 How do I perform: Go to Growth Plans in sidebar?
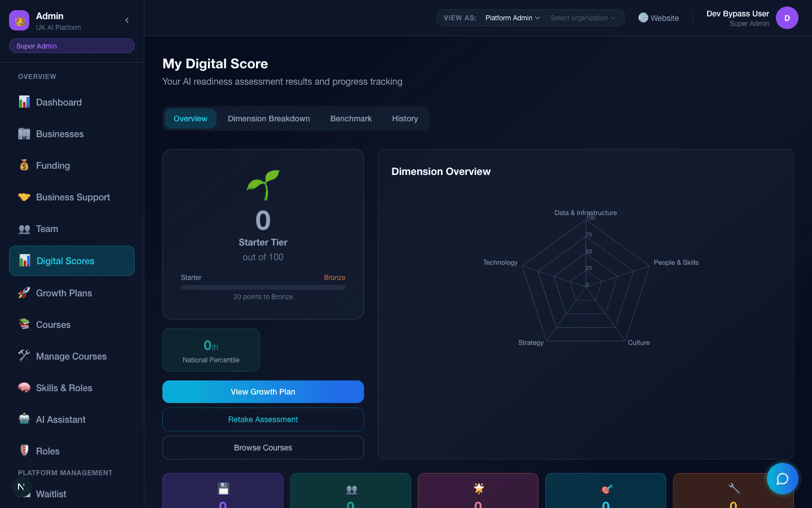pyautogui.click(x=72, y=293)
